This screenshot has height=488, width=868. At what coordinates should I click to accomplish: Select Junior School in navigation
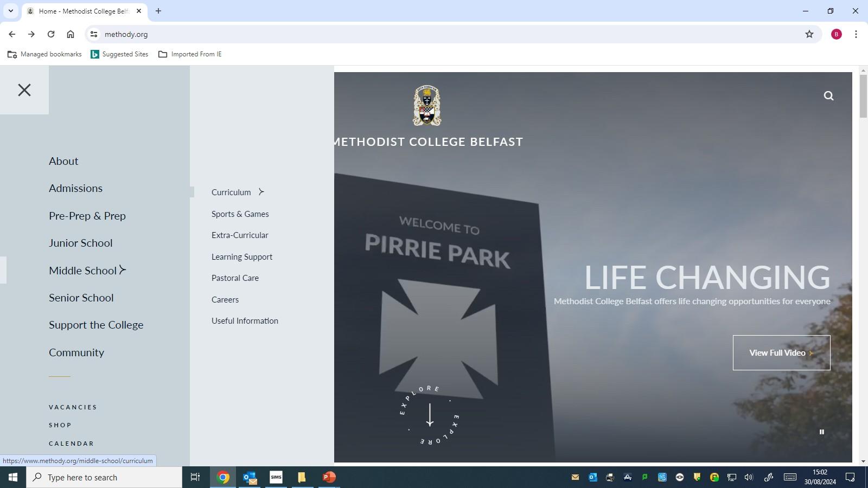pos(81,243)
